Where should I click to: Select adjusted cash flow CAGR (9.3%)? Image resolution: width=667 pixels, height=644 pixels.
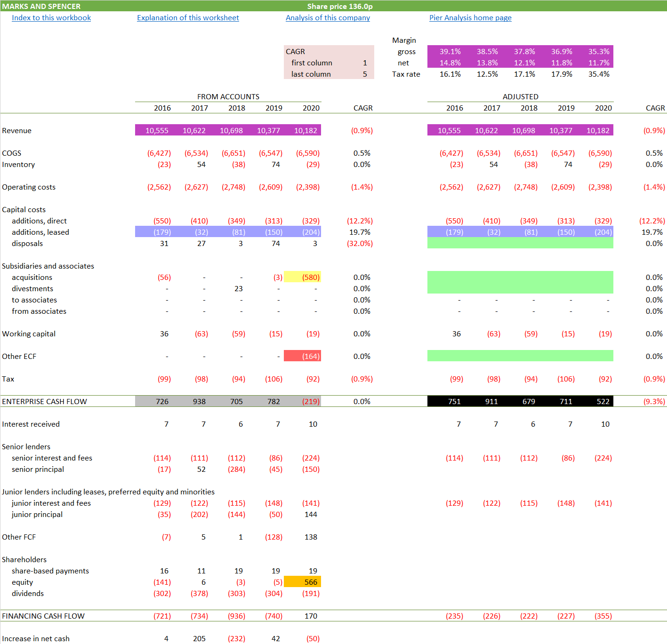(654, 402)
